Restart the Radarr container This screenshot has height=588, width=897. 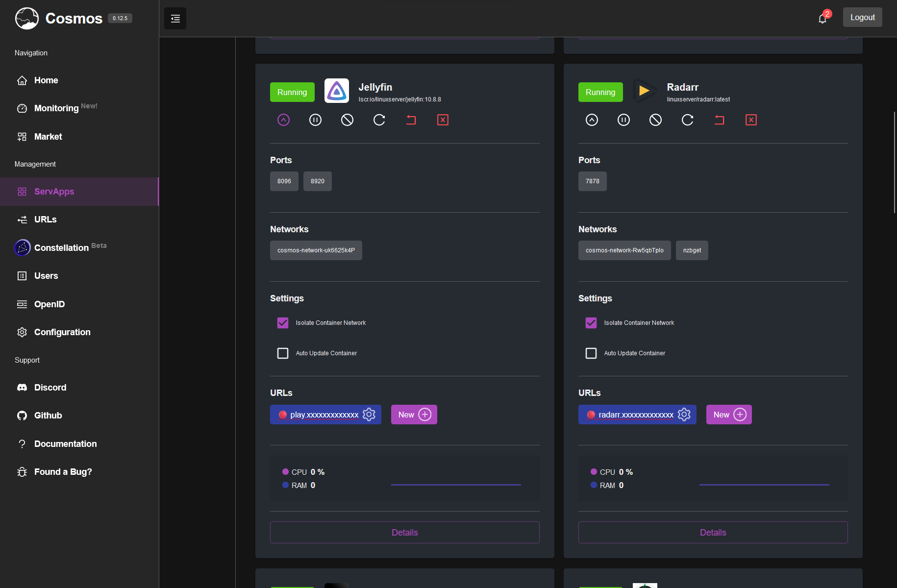[688, 120]
